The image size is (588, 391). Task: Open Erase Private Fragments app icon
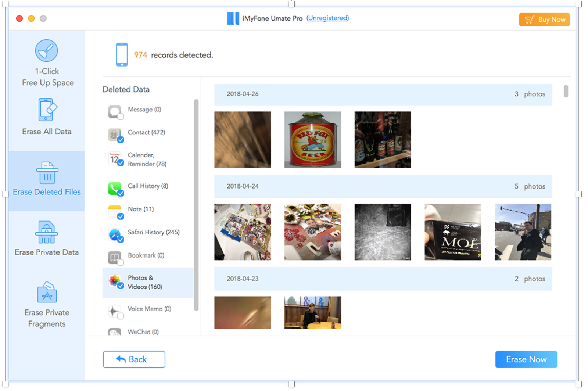(47, 292)
